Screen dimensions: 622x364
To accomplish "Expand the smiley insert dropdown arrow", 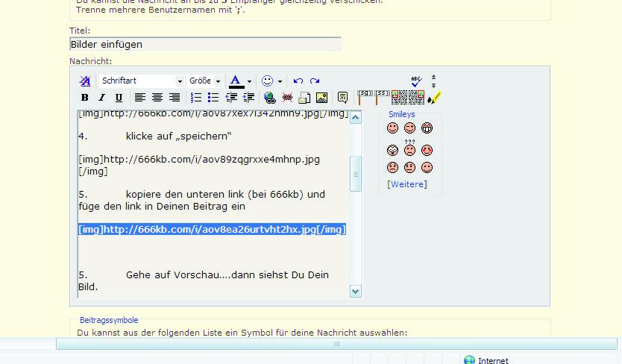I will (280, 81).
